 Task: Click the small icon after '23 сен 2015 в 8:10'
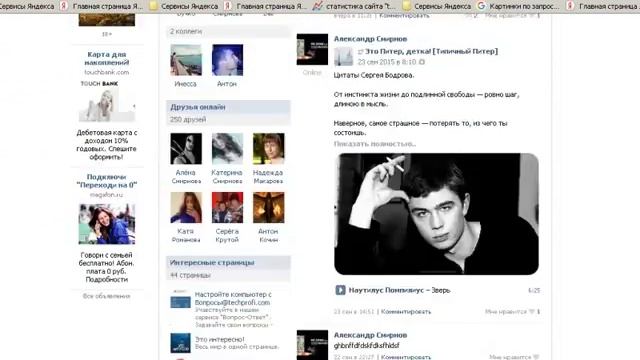coord(422,62)
